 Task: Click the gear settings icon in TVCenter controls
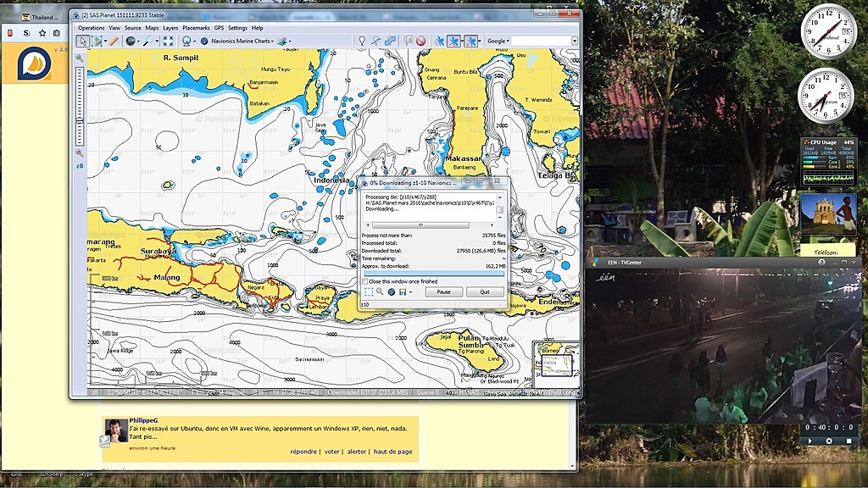tap(829, 441)
